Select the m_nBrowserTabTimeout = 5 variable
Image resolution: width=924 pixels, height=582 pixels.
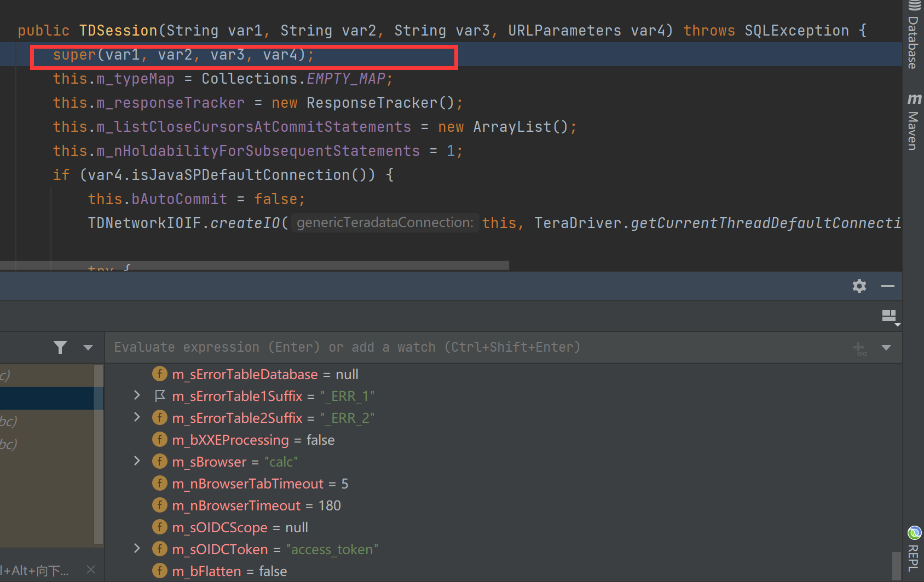tap(260, 484)
